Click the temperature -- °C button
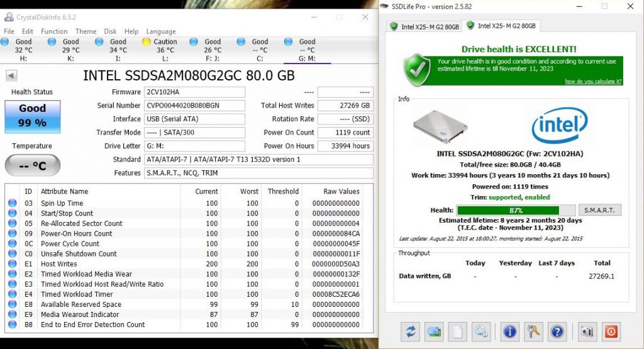 point(33,165)
